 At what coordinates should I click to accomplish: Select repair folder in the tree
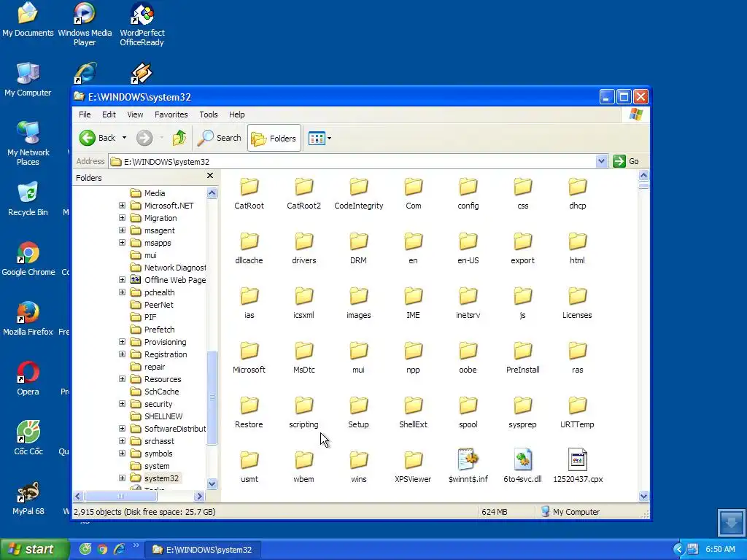(x=147, y=367)
